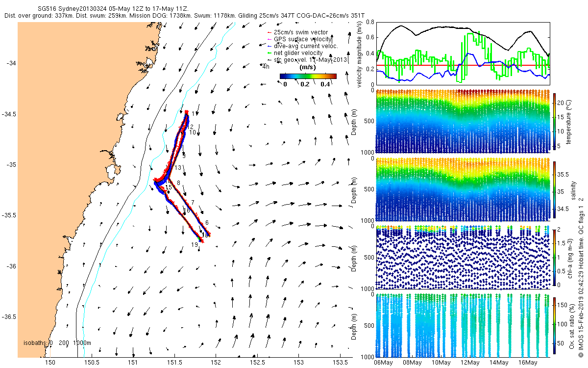Click the '14May' date tick label
The width and height of the screenshot is (588, 368).
499,363
